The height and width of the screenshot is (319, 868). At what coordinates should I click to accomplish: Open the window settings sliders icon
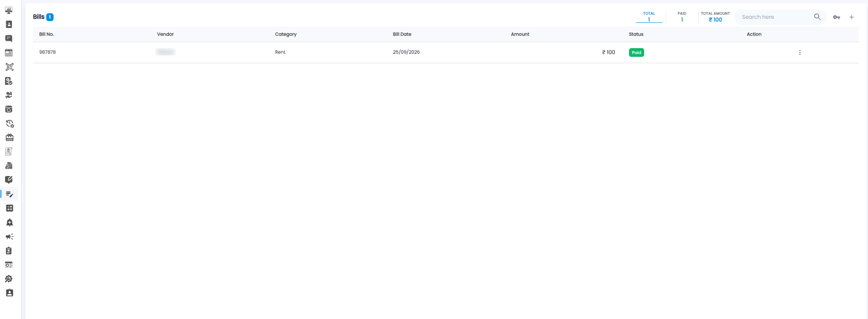9,265
